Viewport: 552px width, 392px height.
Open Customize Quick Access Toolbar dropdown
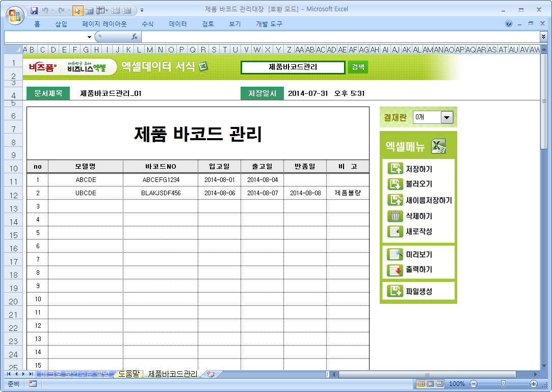pyautogui.click(x=142, y=10)
